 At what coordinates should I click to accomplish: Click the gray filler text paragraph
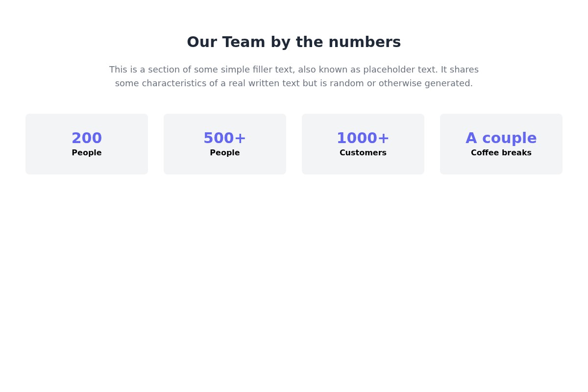[x=294, y=76]
